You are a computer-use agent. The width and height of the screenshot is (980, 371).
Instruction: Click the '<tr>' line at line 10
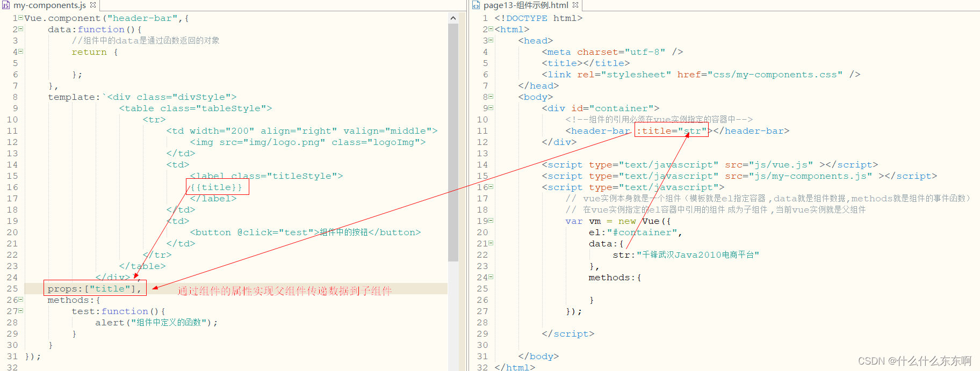[x=154, y=120]
